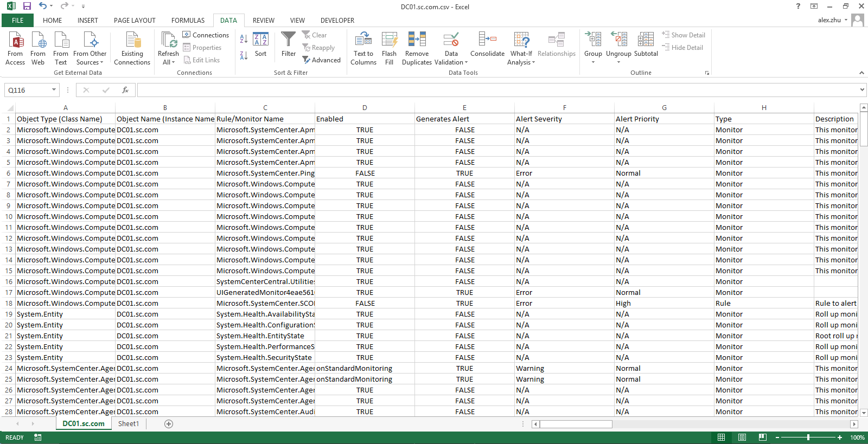Expand Ungroup dropdown arrow
868x444 pixels.
(x=618, y=62)
